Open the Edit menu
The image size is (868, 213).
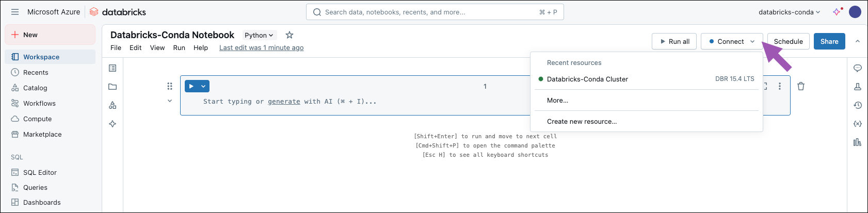coord(136,47)
